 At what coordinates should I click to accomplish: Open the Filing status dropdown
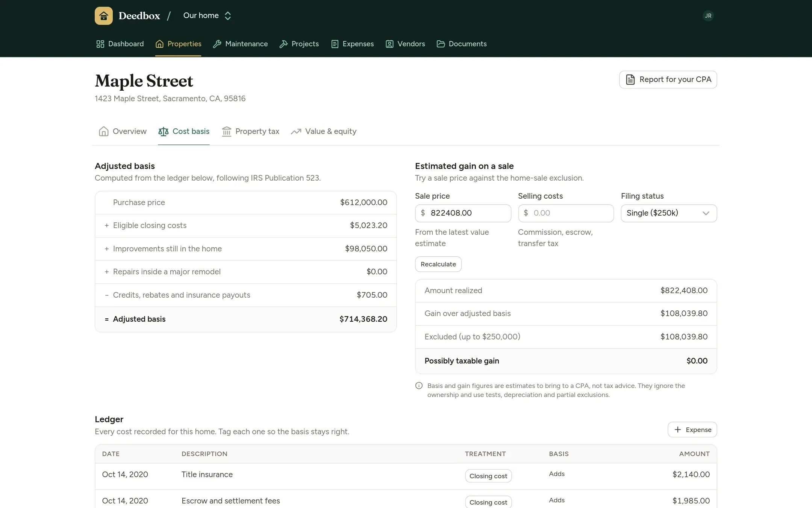pos(669,213)
